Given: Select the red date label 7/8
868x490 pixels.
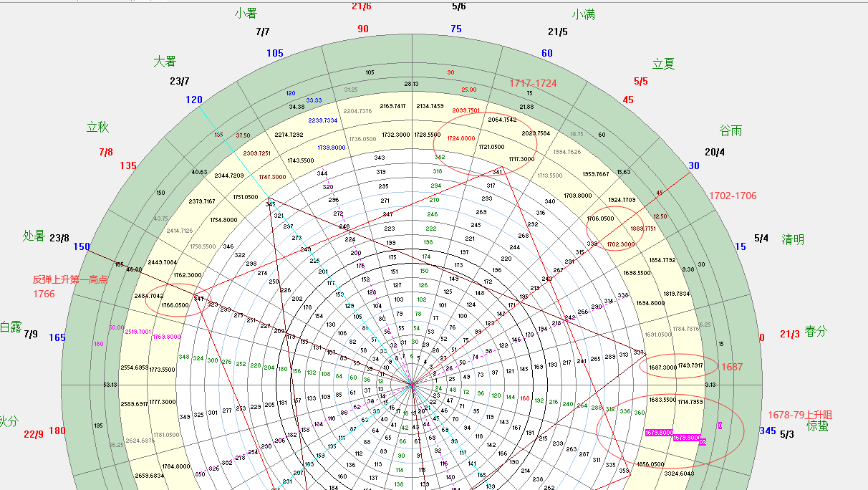Looking at the screenshot, I should coord(106,152).
